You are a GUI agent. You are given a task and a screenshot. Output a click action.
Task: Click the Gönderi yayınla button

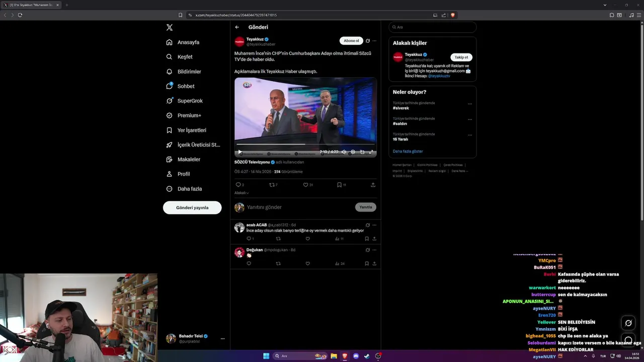[192, 208]
